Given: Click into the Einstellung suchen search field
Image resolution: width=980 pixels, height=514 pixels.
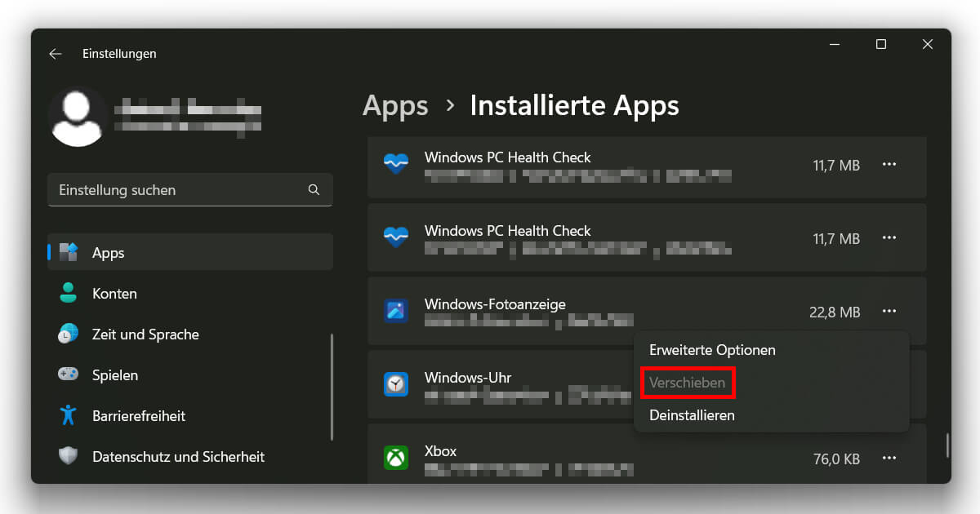Looking at the screenshot, I should [x=163, y=189].
